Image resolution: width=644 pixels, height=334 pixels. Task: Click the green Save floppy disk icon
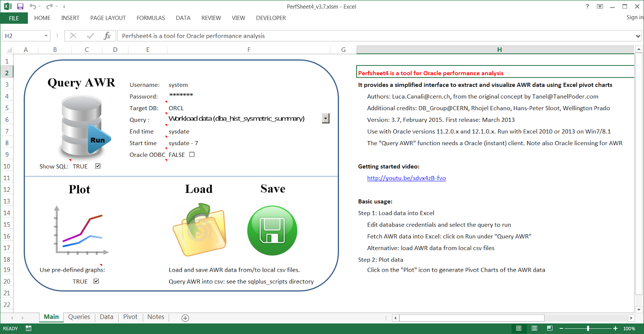(x=272, y=230)
